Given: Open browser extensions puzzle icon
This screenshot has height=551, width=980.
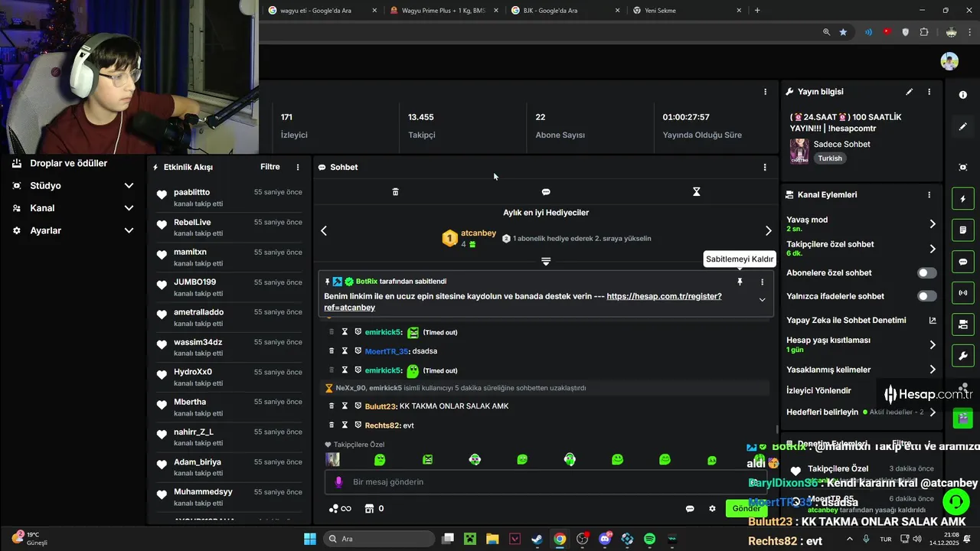Looking at the screenshot, I should tap(924, 32).
